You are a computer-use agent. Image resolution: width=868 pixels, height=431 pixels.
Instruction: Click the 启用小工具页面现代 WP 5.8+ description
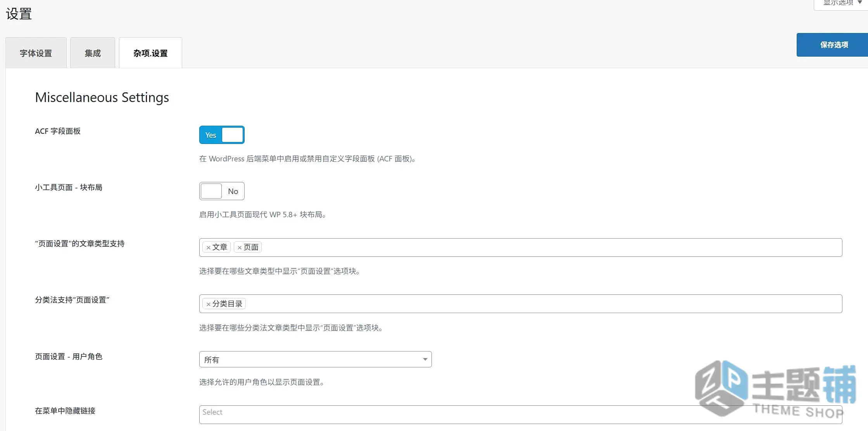point(262,215)
